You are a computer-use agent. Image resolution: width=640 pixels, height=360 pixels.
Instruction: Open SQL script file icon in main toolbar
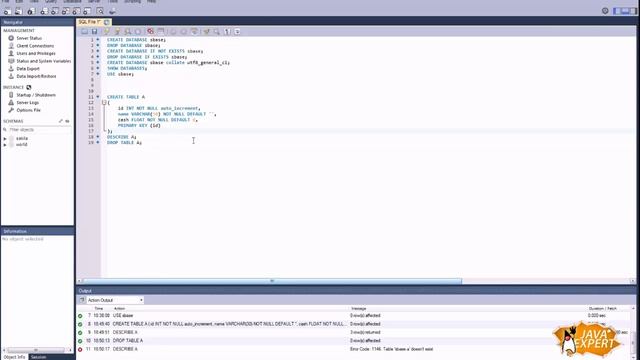[x=18, y=11]
